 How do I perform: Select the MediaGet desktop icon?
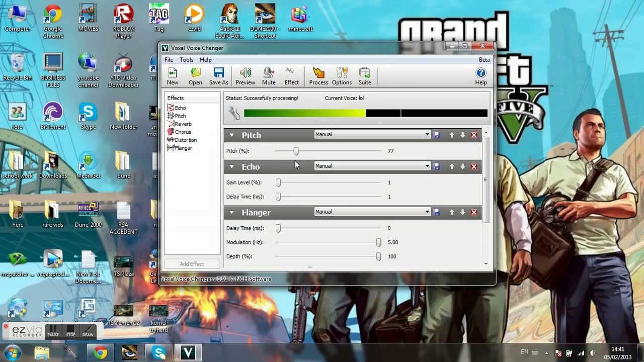click(x=88, y=165)
